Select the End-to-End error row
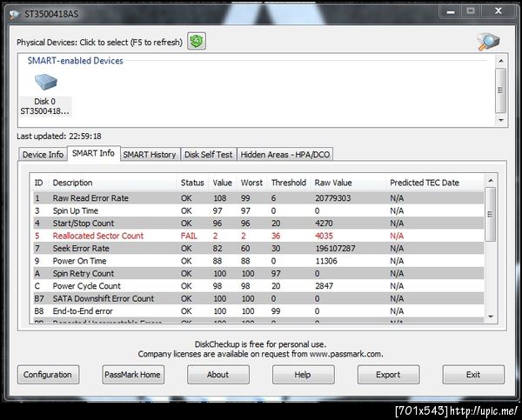This screenshot has height=420, width=522. (x=258, y=311)
